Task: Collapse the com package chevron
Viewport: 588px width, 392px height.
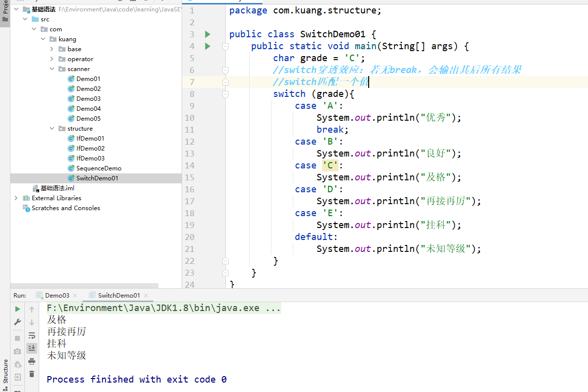Action: coord(34,29)
